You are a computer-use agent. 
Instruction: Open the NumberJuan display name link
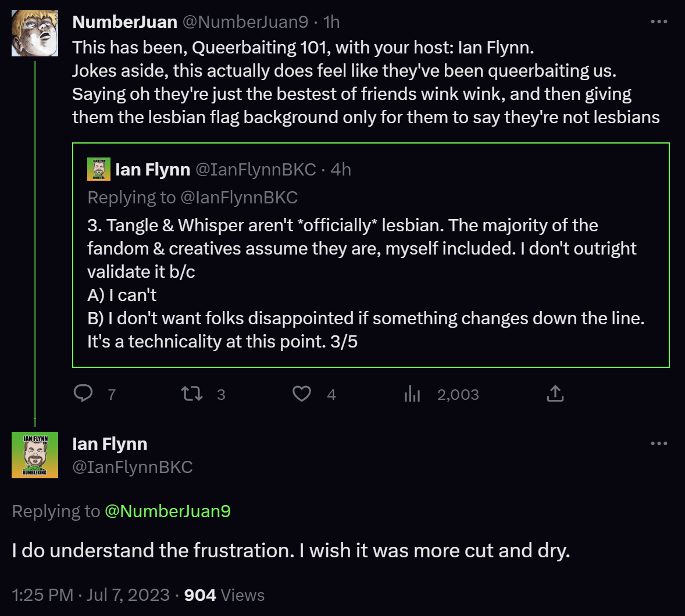(124, 22)
